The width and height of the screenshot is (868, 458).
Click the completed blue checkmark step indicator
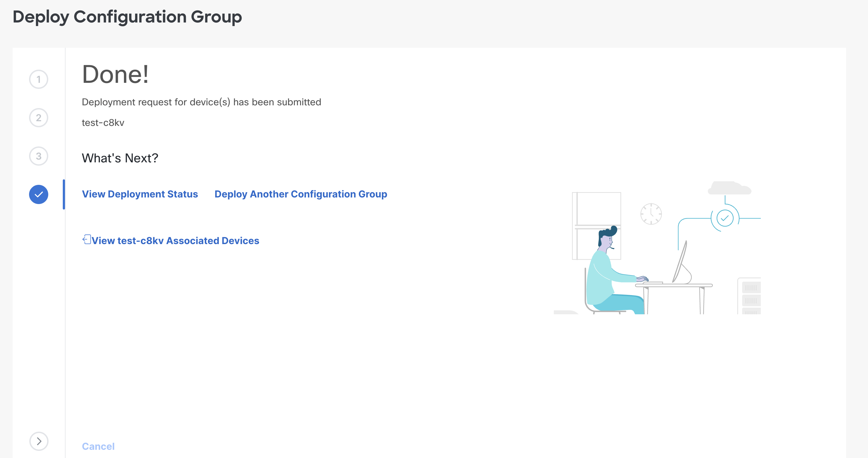39,194
